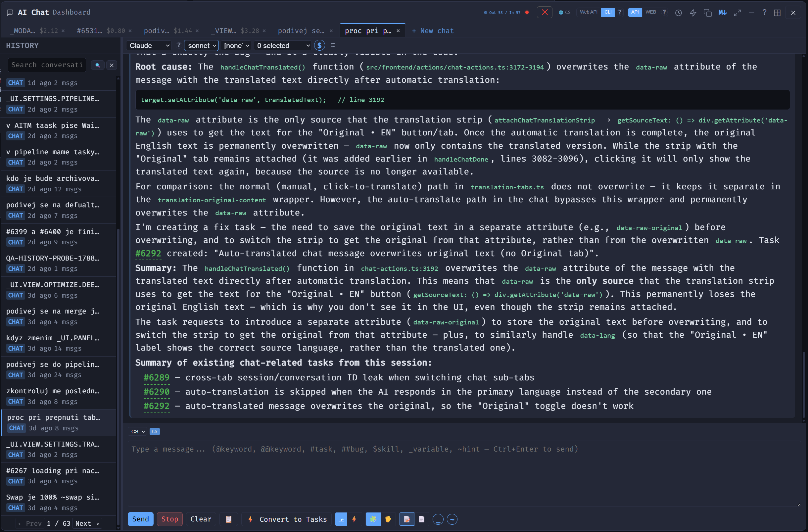Screen dimensions: 808x532
Task: Click the dollar cost icon in chat toolbar
Action: pos(319,45)
